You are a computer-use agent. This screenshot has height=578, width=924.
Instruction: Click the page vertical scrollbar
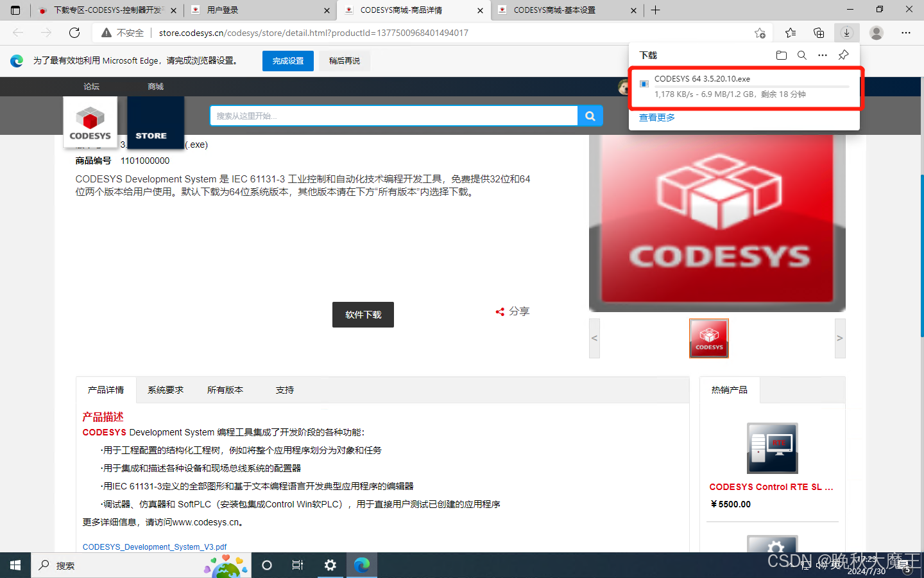point(922,257)
